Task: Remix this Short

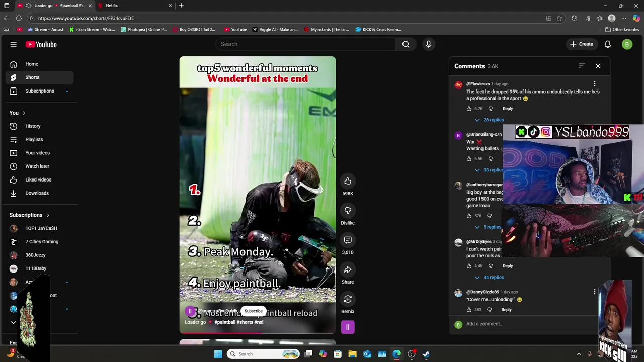Action: 348,300
